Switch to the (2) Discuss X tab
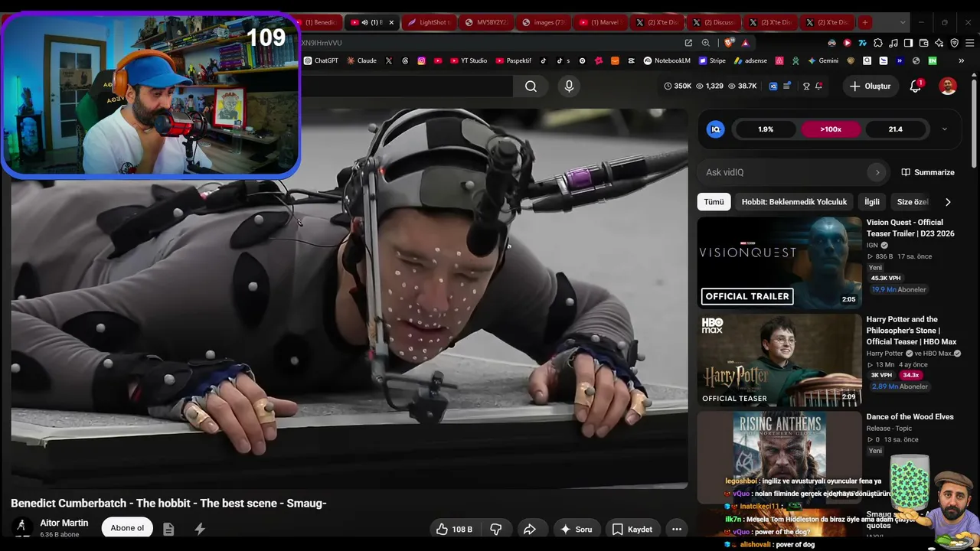 pyautogui.click(x=714, y=22)
